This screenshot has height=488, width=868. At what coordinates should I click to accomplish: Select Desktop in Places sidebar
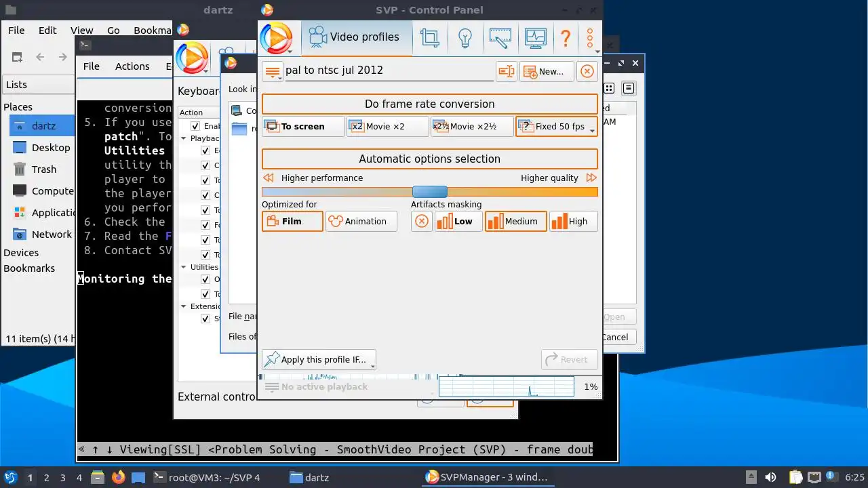pyautogui.click(x=43, y=148)
